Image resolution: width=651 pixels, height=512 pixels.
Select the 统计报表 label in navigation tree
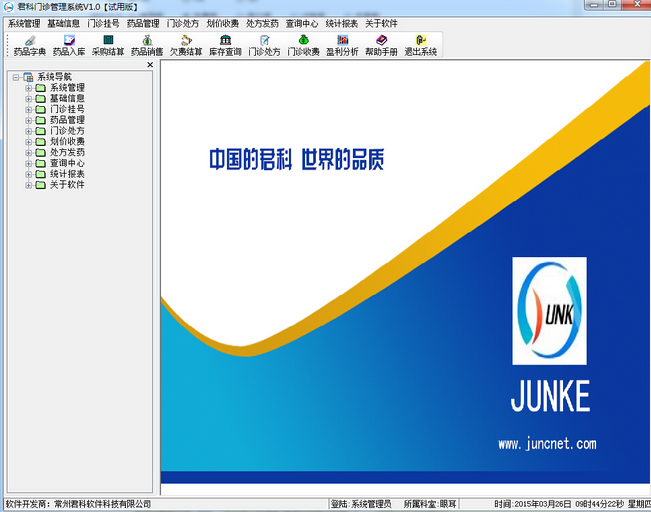[67, 174]
